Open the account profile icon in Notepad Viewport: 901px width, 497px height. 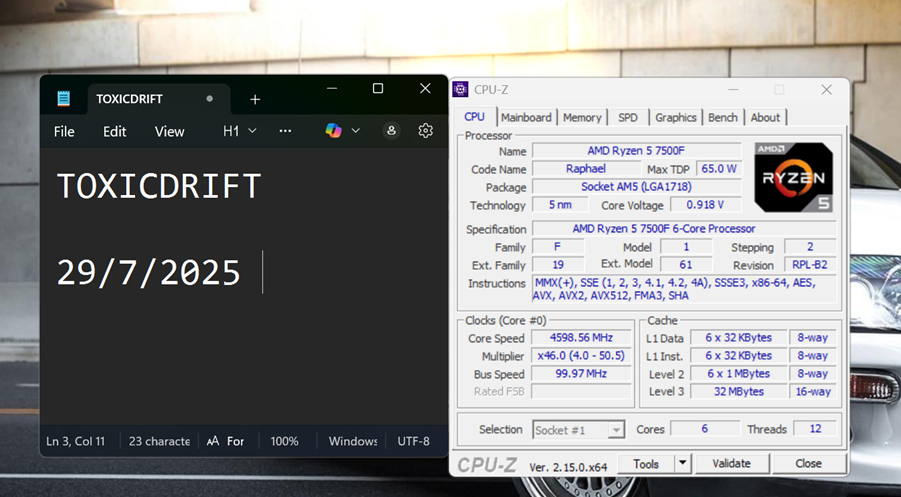pos(391,131)
